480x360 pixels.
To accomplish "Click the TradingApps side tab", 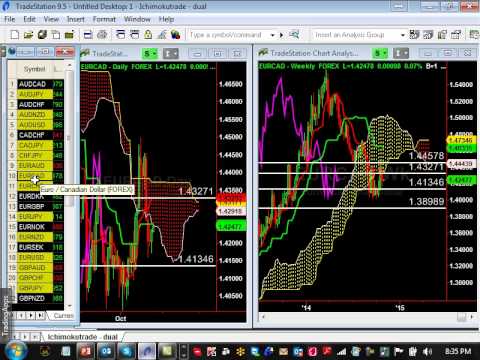I will pyautogui.click(x=5, y=315).
